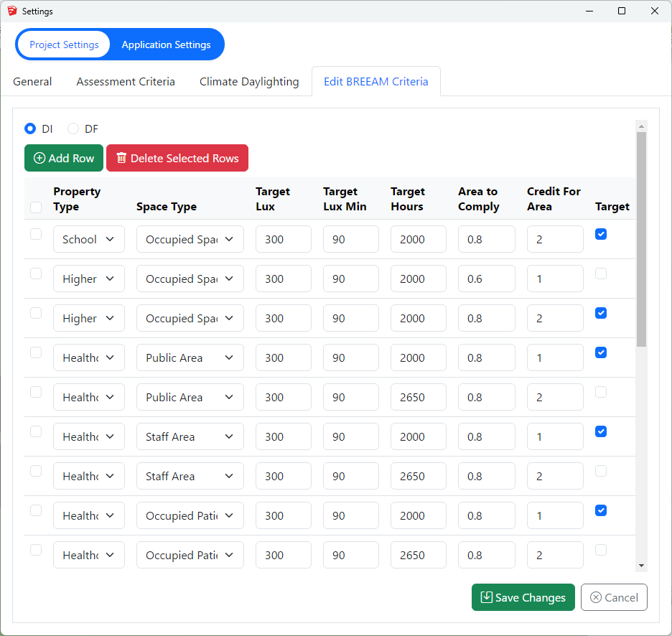Screen dimensions: 672x636
Task: Expand the first Public Area space type dropdown
Action: click(190, 357)
